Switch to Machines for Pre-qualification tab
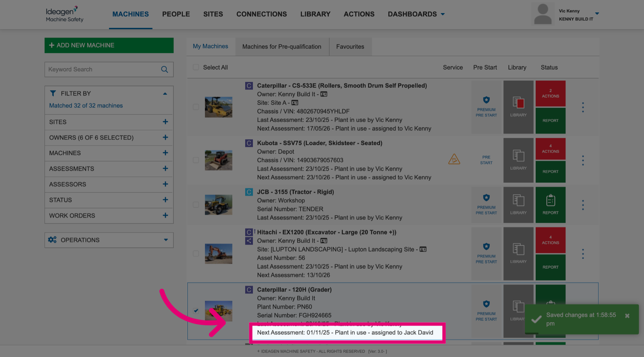 point(282,47)
